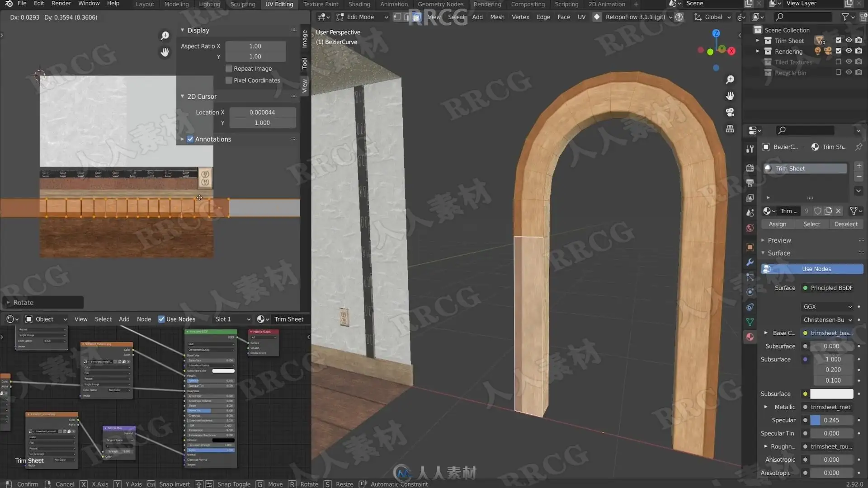868x488 pixels.
Task: Select face select mode icon
Action: 416,17
